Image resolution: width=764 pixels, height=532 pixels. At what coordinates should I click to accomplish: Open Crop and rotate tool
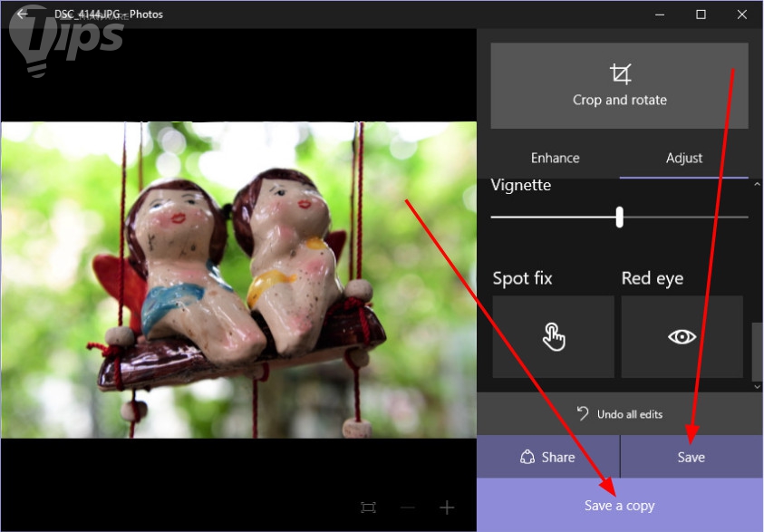pyautogui.click(x=619, y=86)
